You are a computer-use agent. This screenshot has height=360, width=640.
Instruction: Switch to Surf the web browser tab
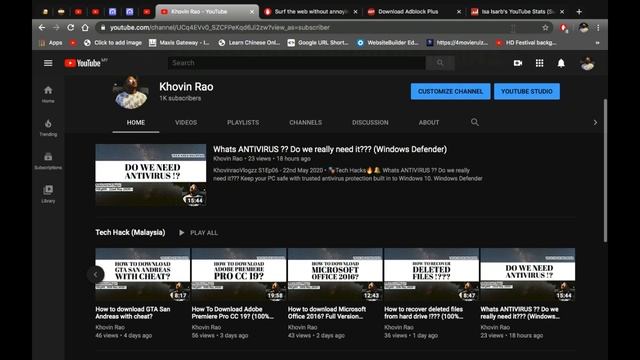click(310, 11)
